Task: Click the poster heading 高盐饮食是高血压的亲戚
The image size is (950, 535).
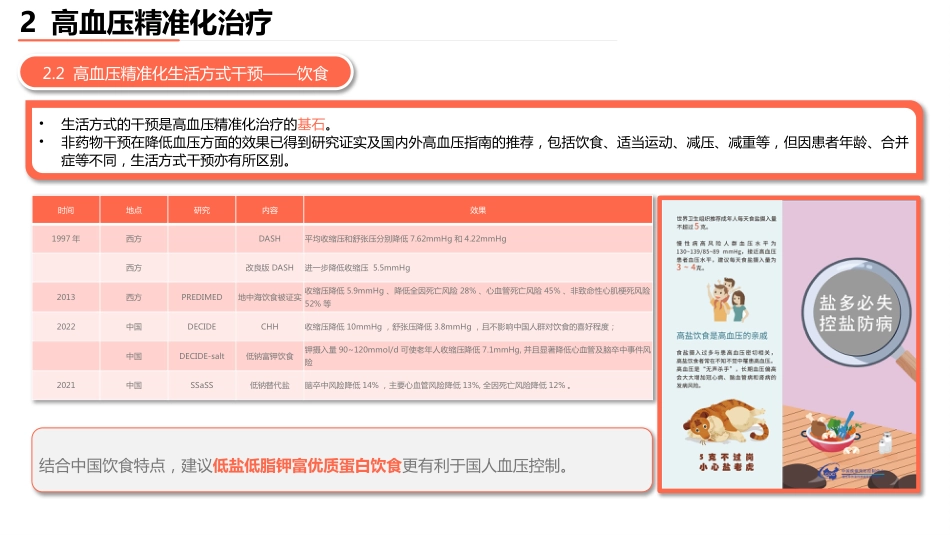Action: [722, 335]
